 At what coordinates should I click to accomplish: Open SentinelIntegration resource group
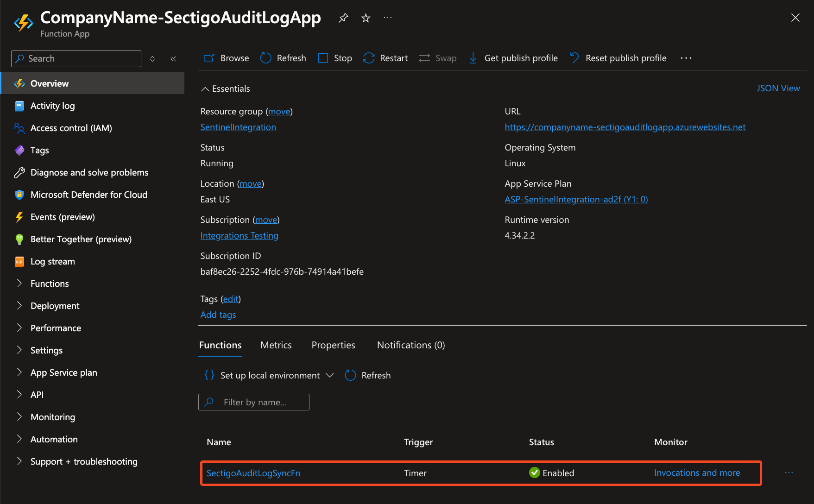point(238,127)
